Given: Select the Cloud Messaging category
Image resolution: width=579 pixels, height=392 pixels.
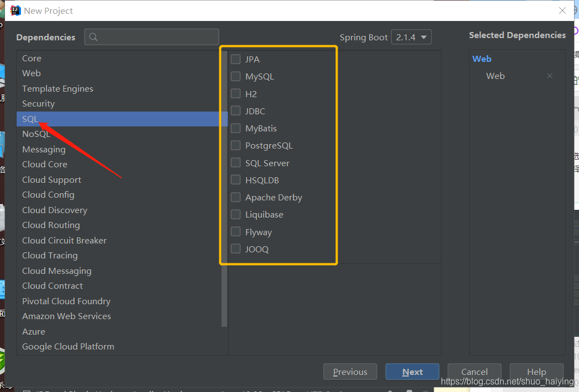Looking at the screenshot, I should click(x=122, y=271).
